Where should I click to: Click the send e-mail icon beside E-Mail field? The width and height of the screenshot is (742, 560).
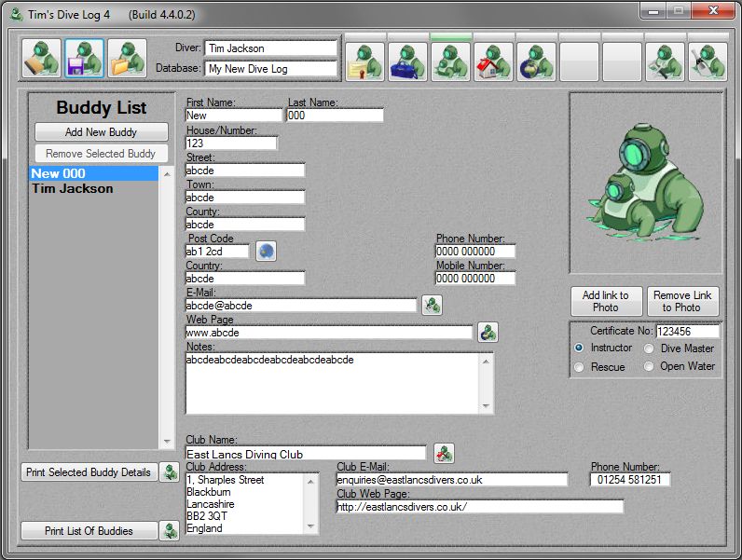(432, 305)
